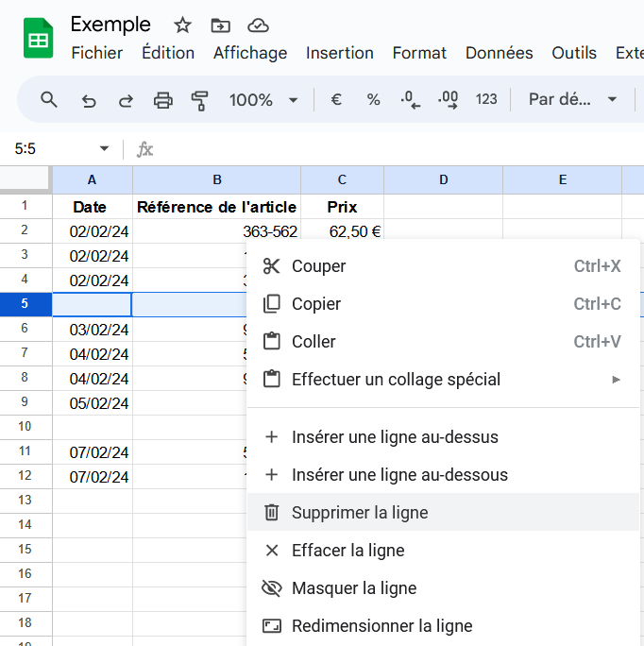The height and width of the screenshot is (646, 644).
Task: Choose Coller from the context menu
Action: point(443,342)
